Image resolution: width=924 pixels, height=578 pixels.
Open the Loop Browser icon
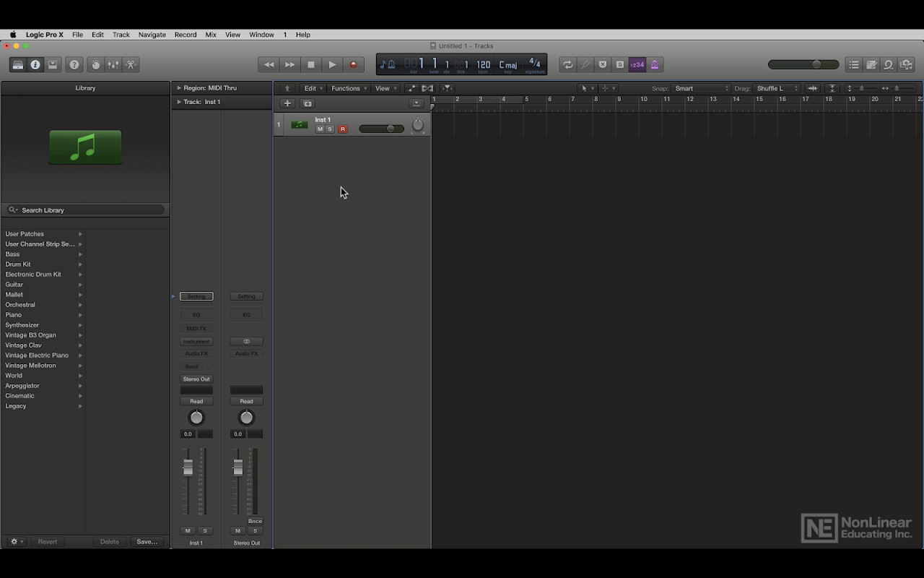pos(889,65)
